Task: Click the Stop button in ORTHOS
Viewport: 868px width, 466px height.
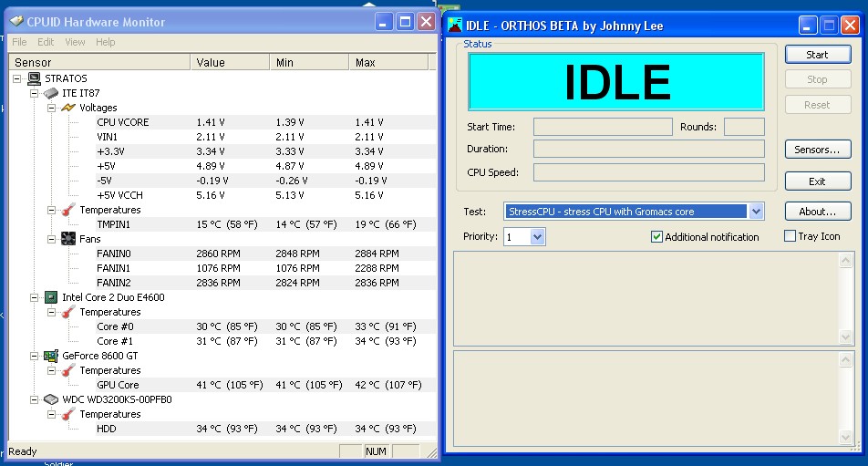Action: coord(818,79)
